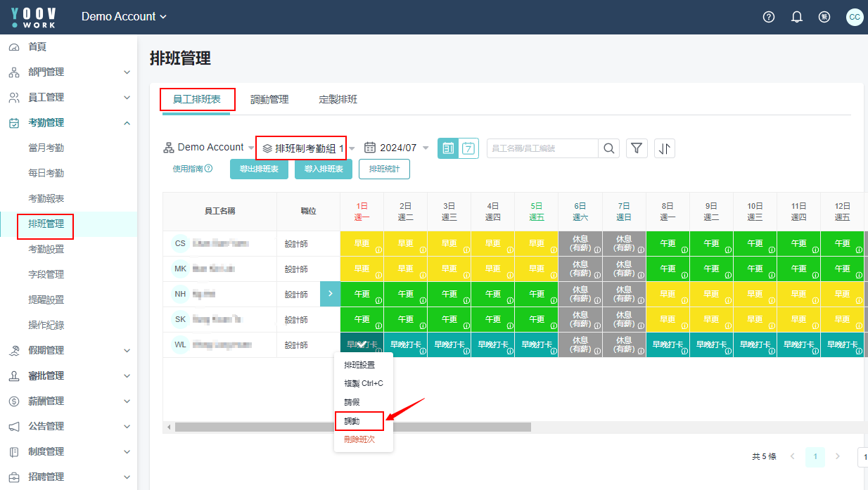This screenshot has width=868, height=490.
Task: Click the sort order arrows icon
Action: 665,148
